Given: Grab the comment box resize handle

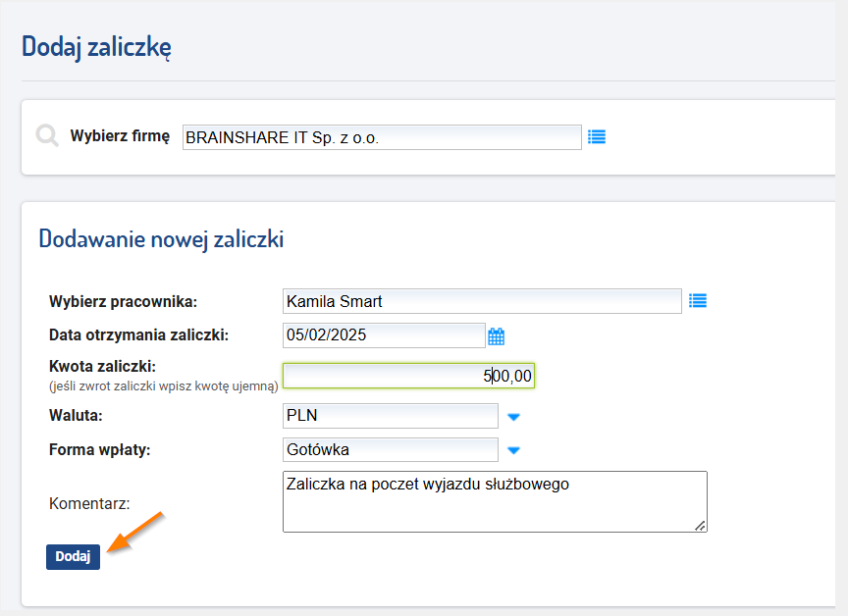Looking at the screenshot, I should coord(700,525).
